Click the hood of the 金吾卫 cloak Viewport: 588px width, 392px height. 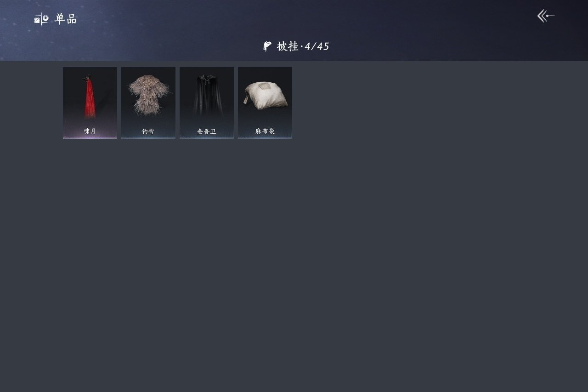pos(207,77)
